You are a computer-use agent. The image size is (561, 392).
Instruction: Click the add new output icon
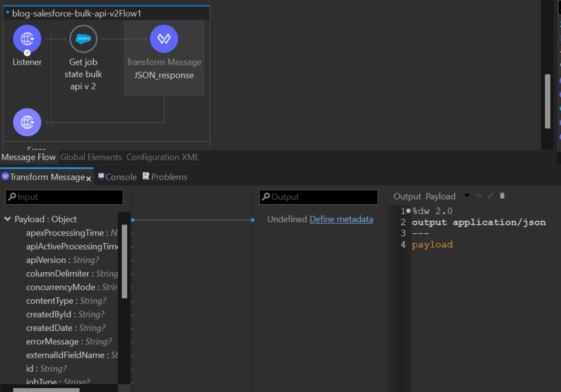click(479, 195)
